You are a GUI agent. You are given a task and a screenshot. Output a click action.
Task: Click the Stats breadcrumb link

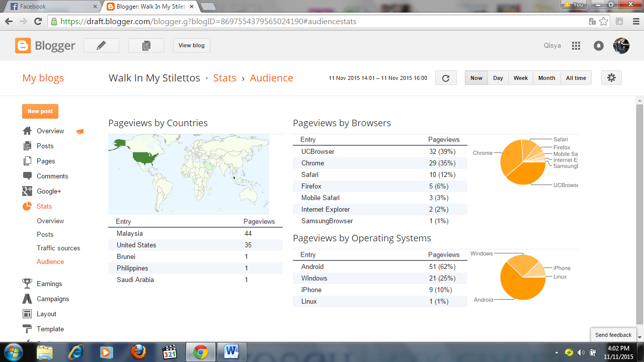[225, 78]
